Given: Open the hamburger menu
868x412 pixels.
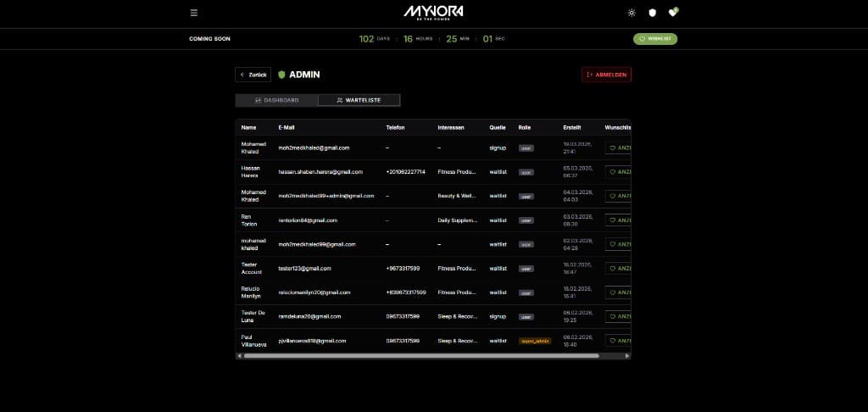Looking at the screenshot, I should pos(194,13).
